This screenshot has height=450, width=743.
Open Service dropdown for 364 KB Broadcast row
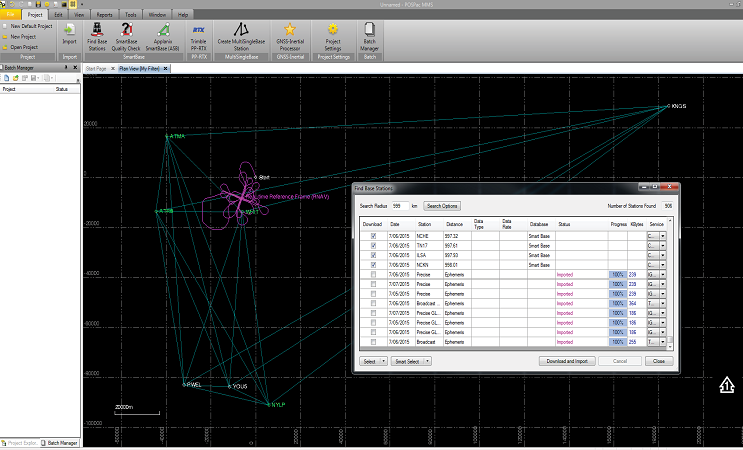663,304
